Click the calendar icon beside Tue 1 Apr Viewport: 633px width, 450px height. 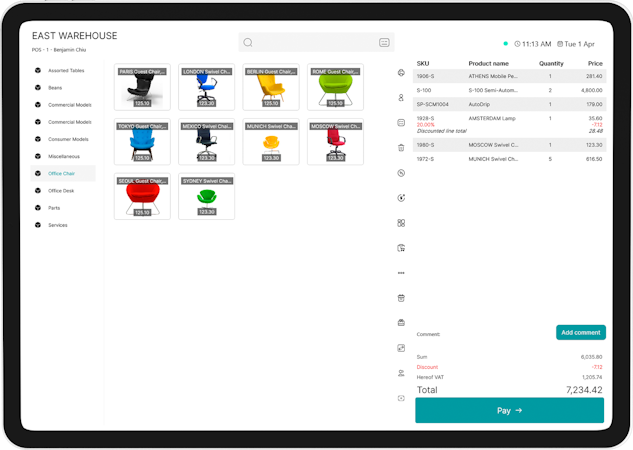[560, 44]
